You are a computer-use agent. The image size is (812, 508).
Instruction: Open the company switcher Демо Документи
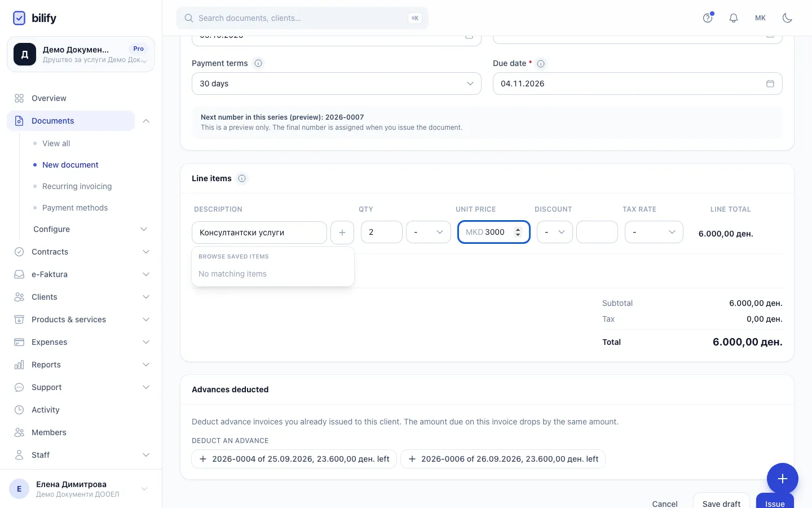pyautogui.click(x=81, y=54)
